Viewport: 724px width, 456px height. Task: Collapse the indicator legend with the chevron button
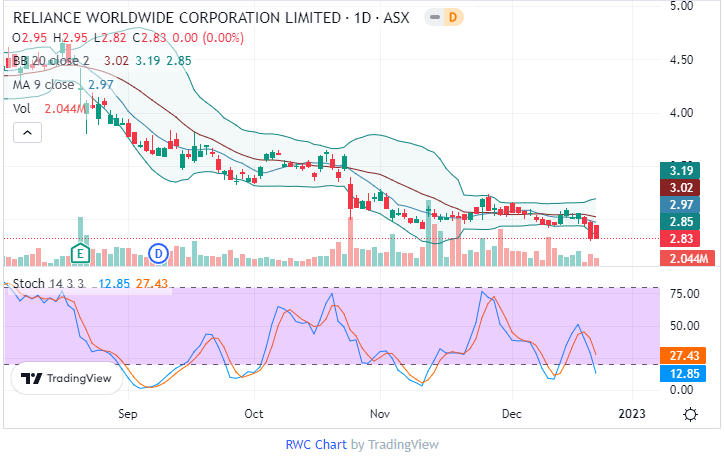[27, 131]
